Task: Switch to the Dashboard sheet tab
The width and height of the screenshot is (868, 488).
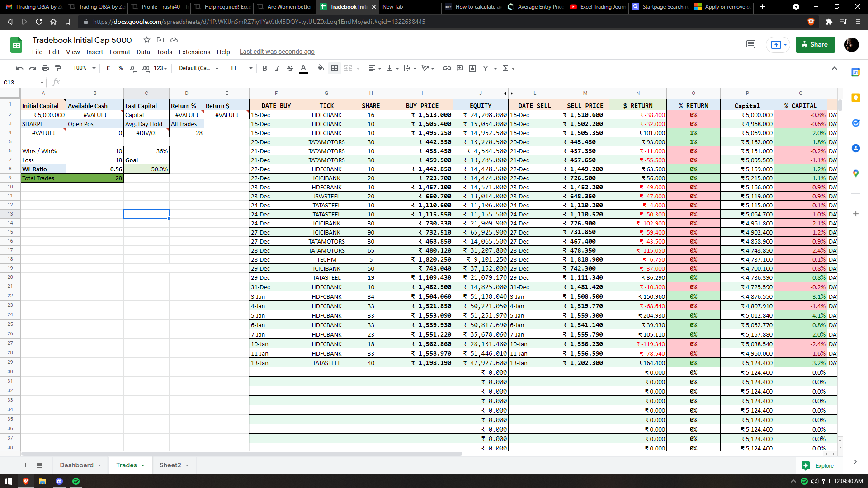Action: (77, 465)
